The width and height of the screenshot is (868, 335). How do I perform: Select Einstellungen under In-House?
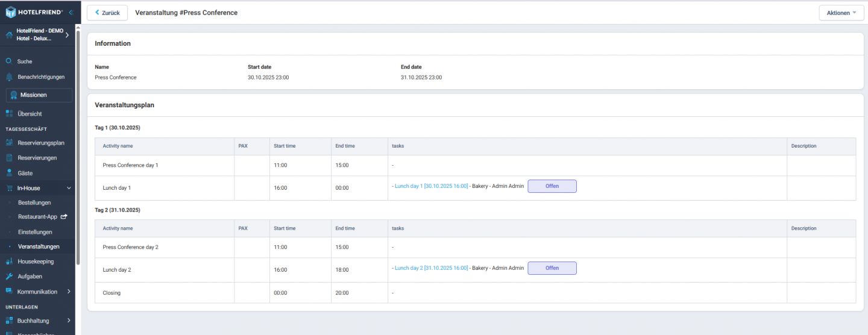(x=35, y=232)
